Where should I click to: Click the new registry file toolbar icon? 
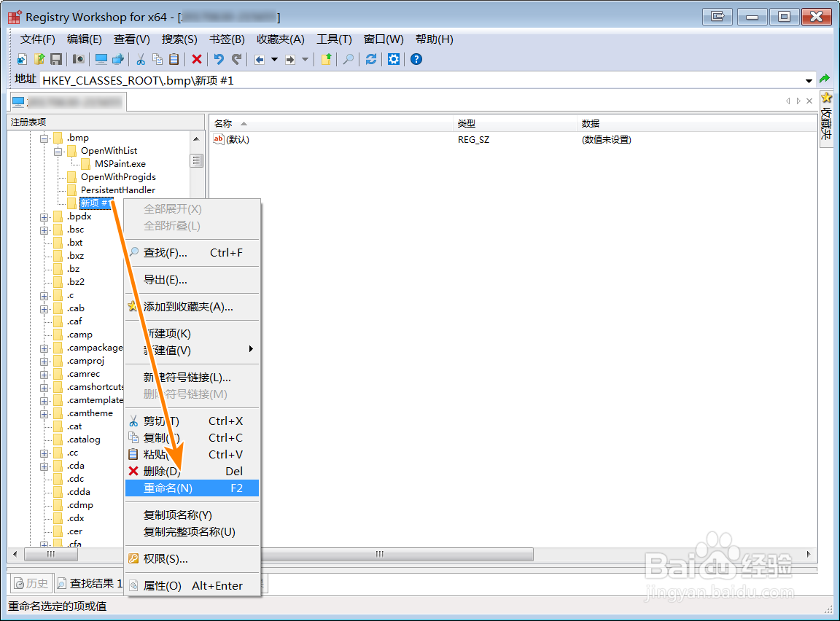(22, 60)
